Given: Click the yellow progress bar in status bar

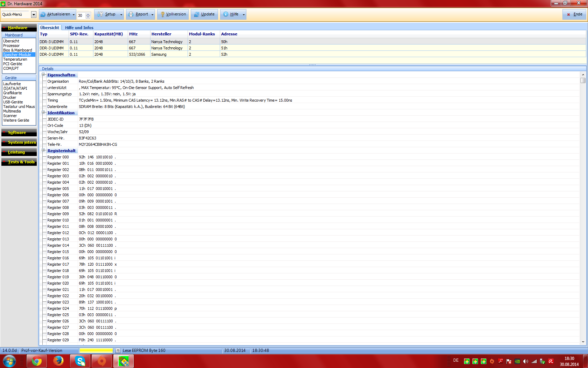Looking at the screenshot, I should pyautogui.click(x=96, y=350).
